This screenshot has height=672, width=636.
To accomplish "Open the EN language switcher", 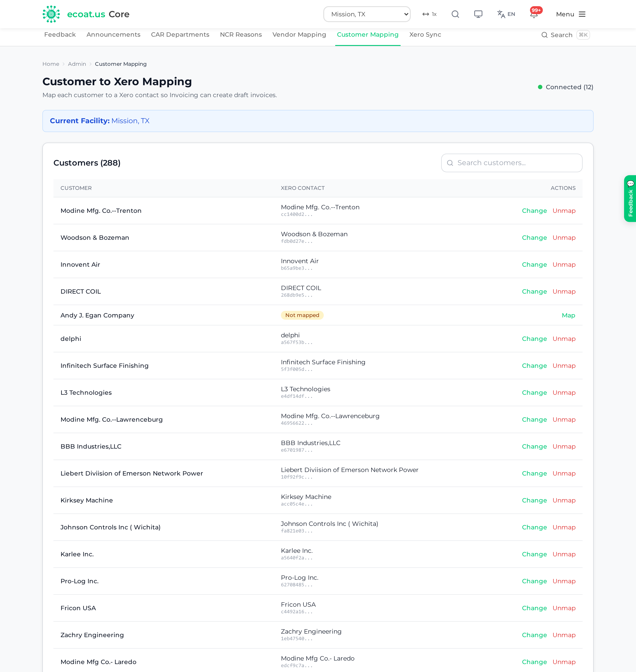I will (x=506, y=14).
